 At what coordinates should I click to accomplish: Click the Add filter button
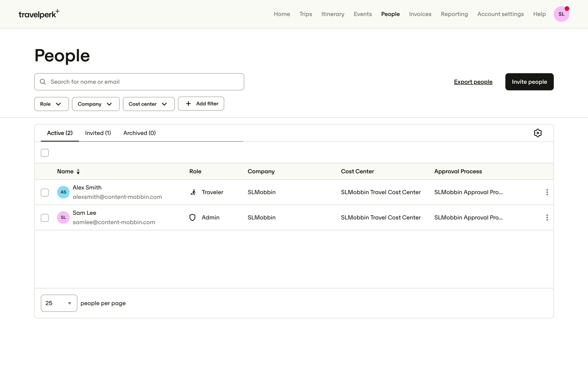[201, 104]
